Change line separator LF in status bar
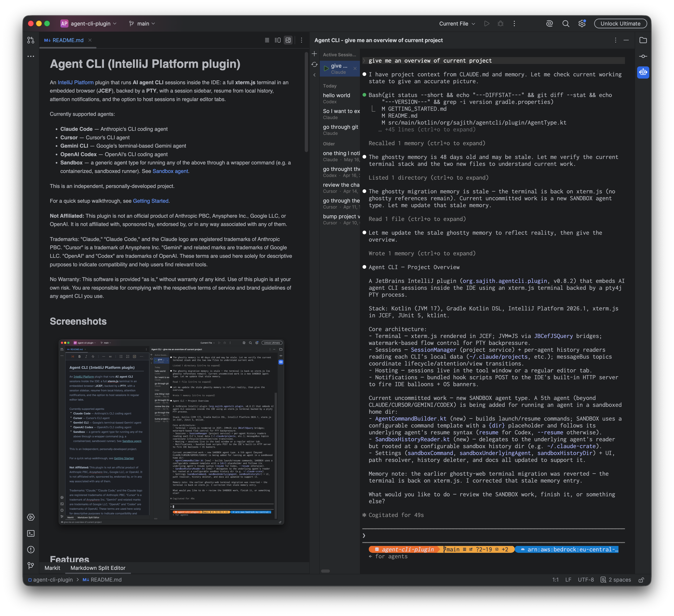This screenshot has height=616, width=674. tap(568, 580)
